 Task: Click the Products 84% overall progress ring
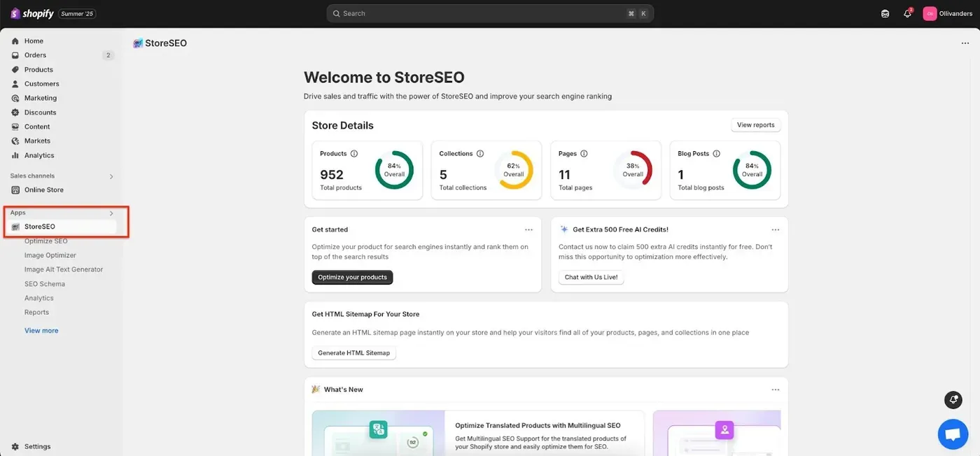(x=394, y=170)
